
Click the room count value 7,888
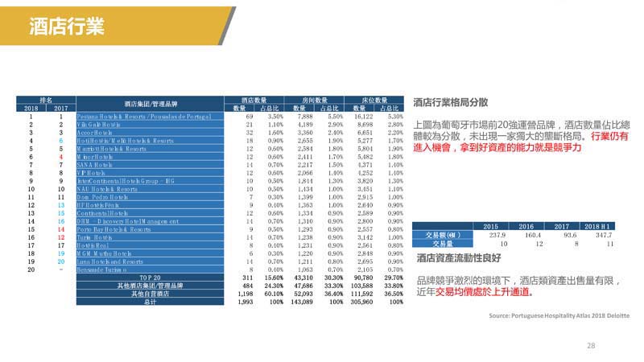pos(304,117)
